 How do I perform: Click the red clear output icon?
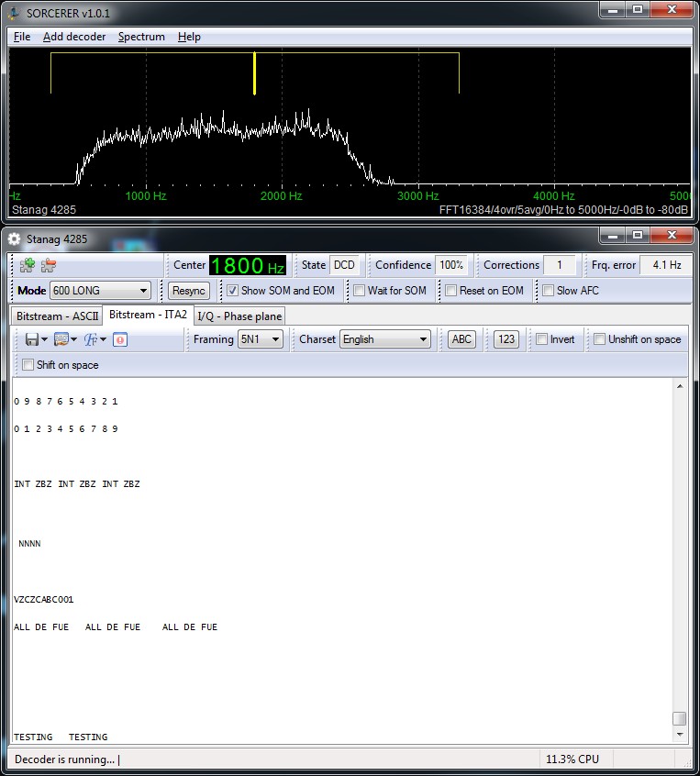coord(120,339)
